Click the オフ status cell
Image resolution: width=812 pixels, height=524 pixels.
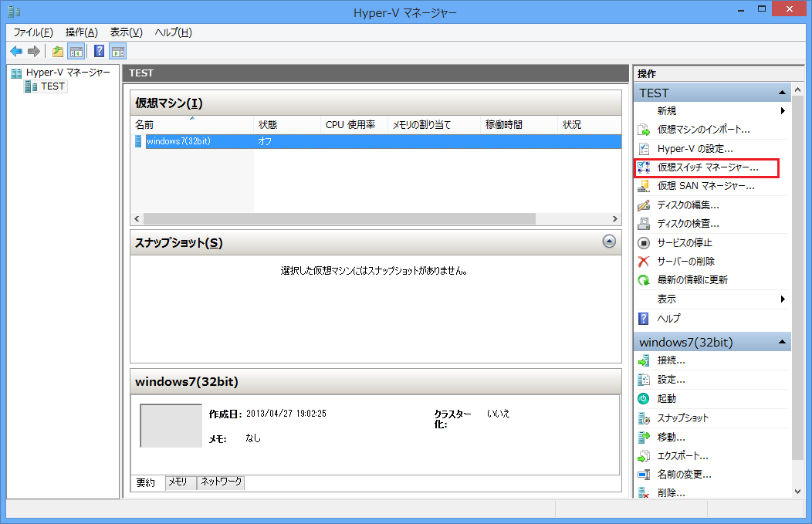[x=265, y=140]
